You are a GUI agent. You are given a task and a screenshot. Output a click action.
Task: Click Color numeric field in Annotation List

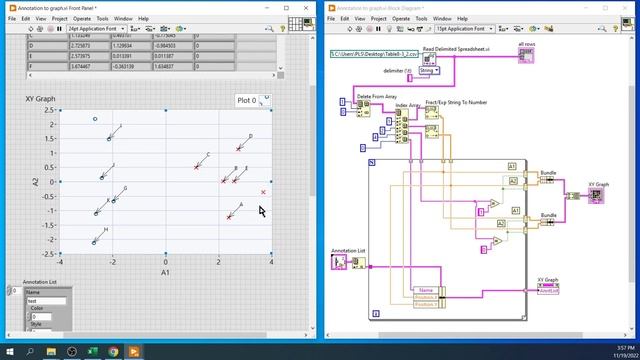click(x=41, y=317)
